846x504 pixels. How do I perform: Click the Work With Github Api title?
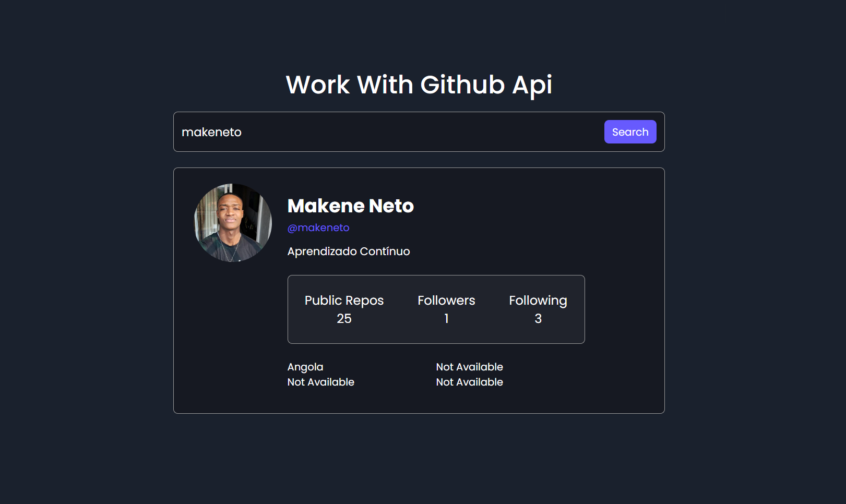pos(419,85)
